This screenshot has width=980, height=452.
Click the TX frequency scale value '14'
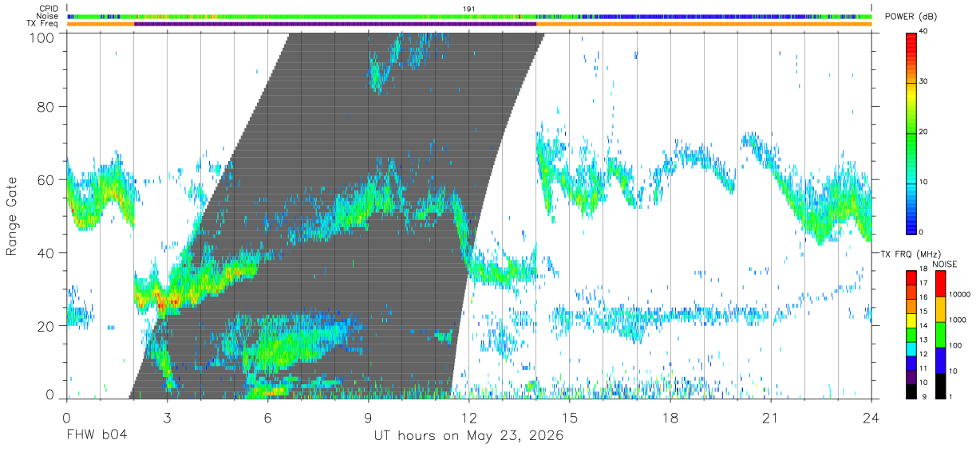click(924, 327)
